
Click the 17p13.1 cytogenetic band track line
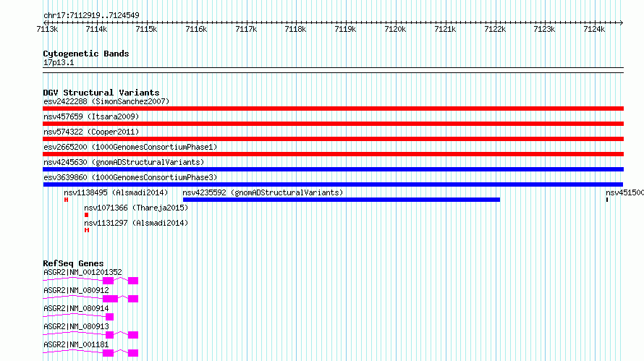(333, 70)
